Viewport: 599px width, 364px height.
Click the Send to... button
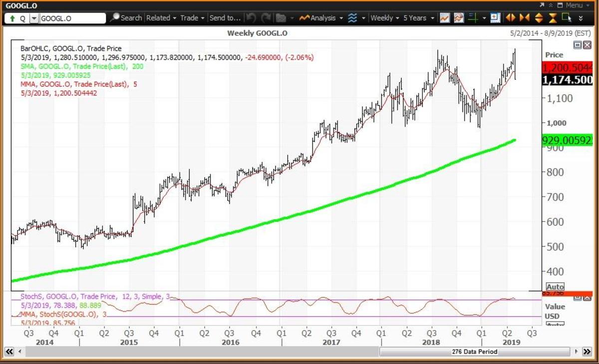pos(226,18)
